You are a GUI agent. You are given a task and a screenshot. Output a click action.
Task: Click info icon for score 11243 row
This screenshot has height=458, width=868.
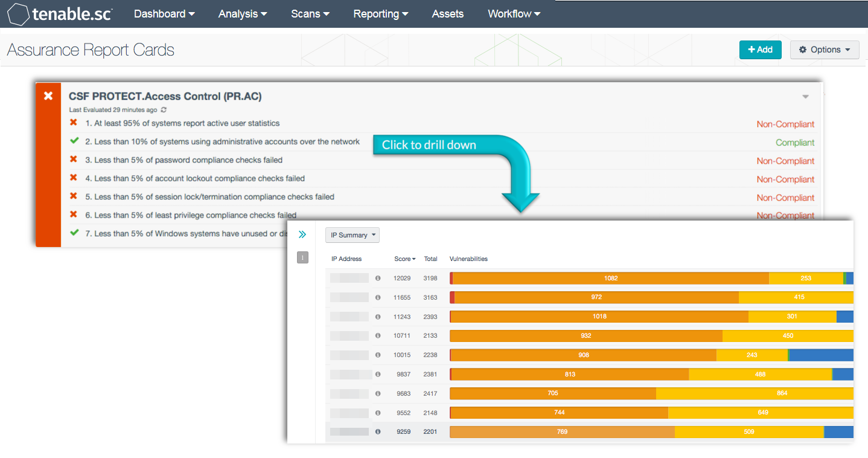tap(378, 317)
